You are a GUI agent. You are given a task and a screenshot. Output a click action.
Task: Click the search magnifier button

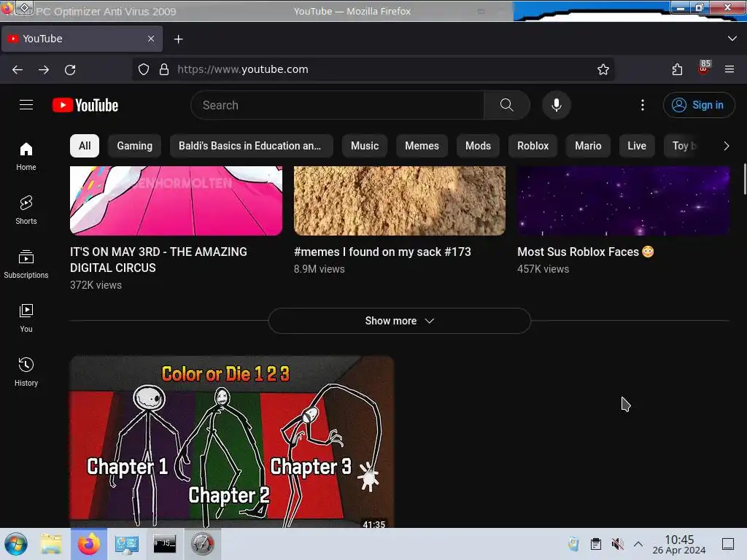tap(506, 105)
